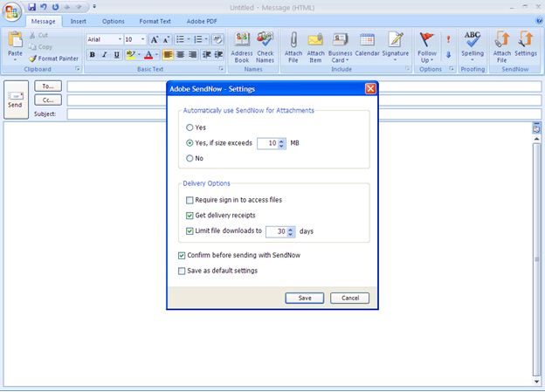Shrink the font size
Viewport: 545px width, 392px height.
[x=166, y=39]
